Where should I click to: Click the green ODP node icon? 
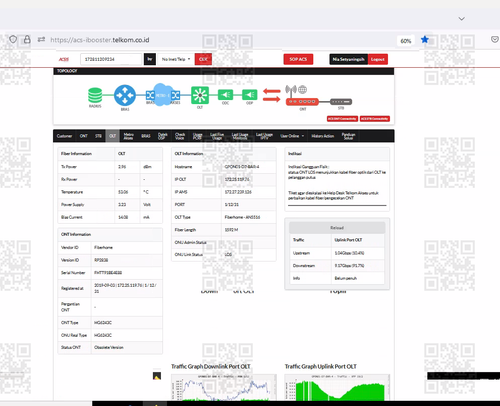click(249, 95)
